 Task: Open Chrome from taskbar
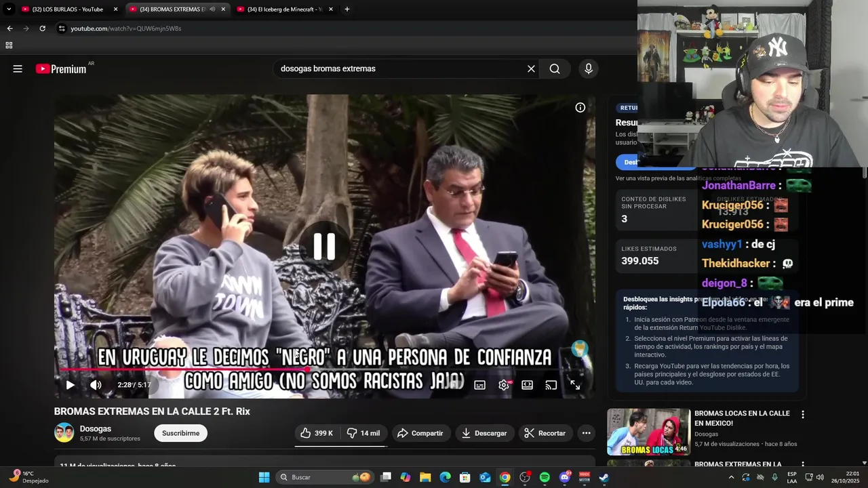pos(505,477)
